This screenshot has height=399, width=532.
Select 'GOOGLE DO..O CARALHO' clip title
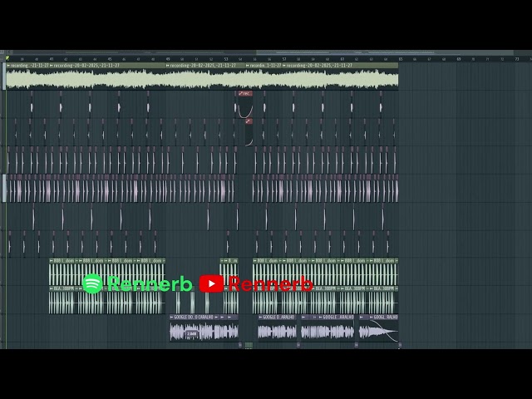pos(194,318)
